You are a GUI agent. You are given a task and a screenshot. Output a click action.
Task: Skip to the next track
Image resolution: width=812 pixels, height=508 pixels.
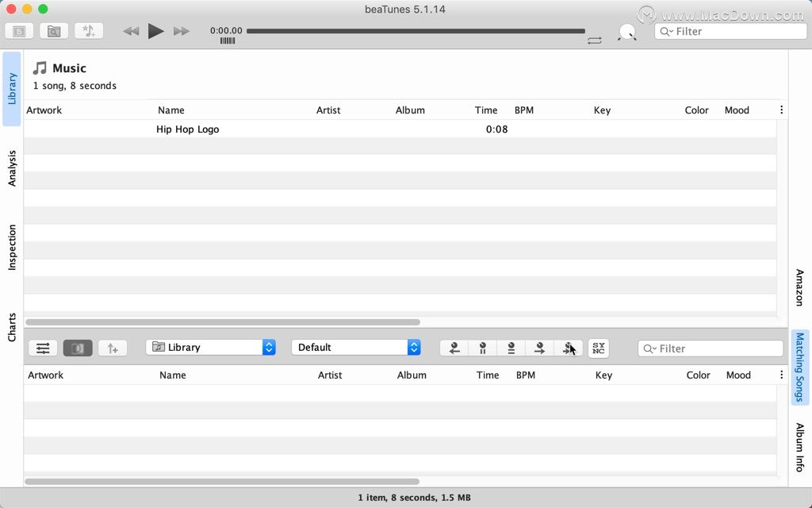click(x=181, y=31)
